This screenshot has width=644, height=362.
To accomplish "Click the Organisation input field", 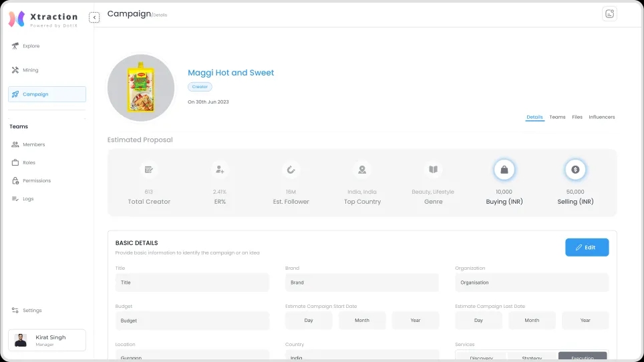I will 532,283.
